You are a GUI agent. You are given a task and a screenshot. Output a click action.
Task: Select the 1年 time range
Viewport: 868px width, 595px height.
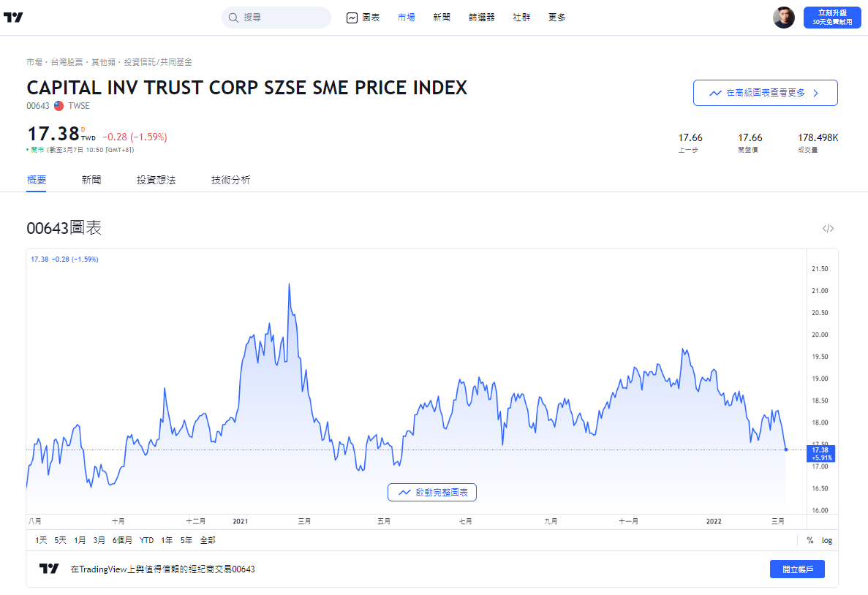(x=167, y=540)
